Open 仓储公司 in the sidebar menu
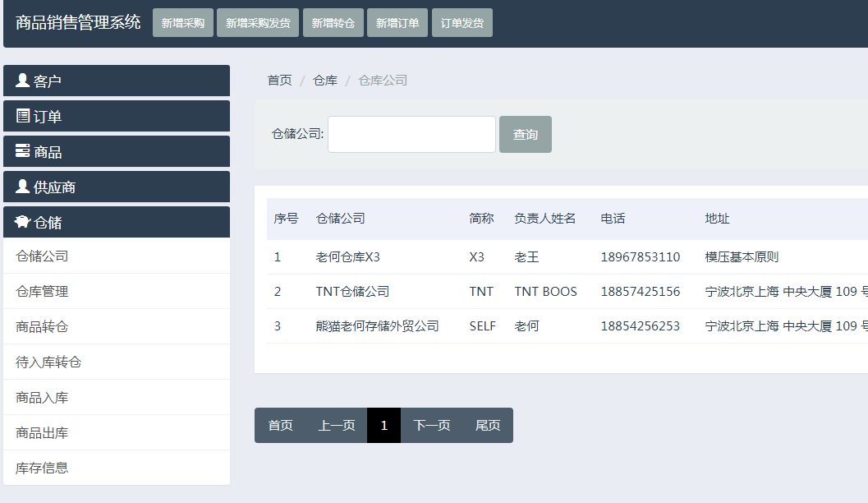 (42, 256)
